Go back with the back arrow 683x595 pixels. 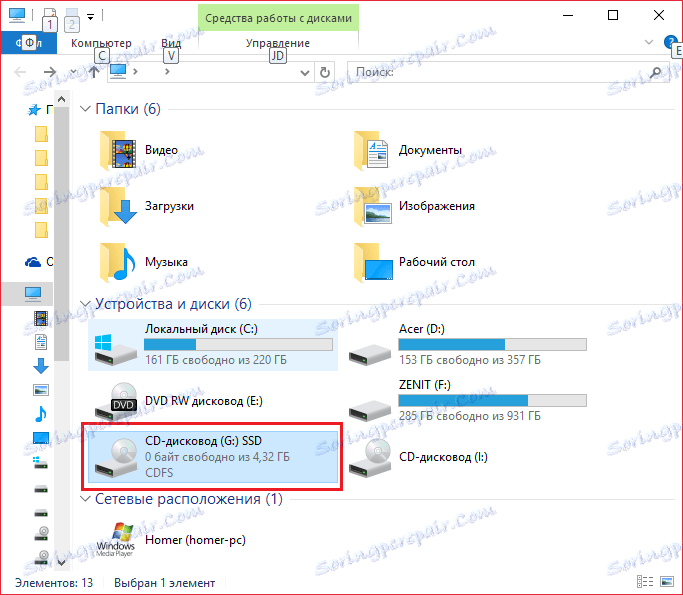tap(20, 72)
